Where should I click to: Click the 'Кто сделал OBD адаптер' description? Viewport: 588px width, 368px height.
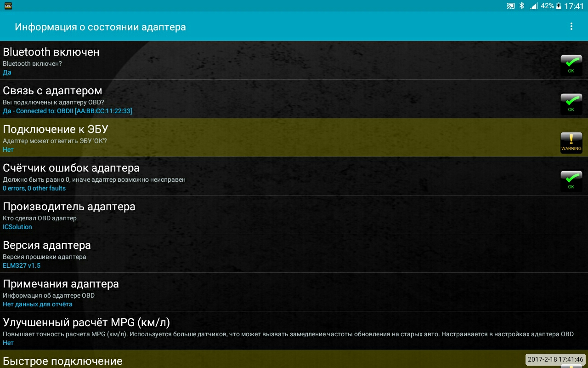(40, 218)
